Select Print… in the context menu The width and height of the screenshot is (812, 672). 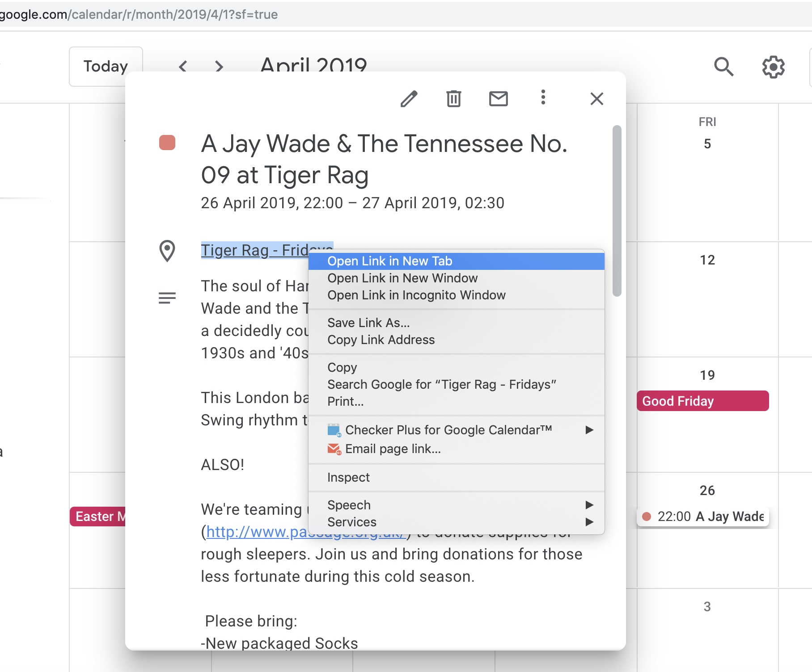(457, 401)
